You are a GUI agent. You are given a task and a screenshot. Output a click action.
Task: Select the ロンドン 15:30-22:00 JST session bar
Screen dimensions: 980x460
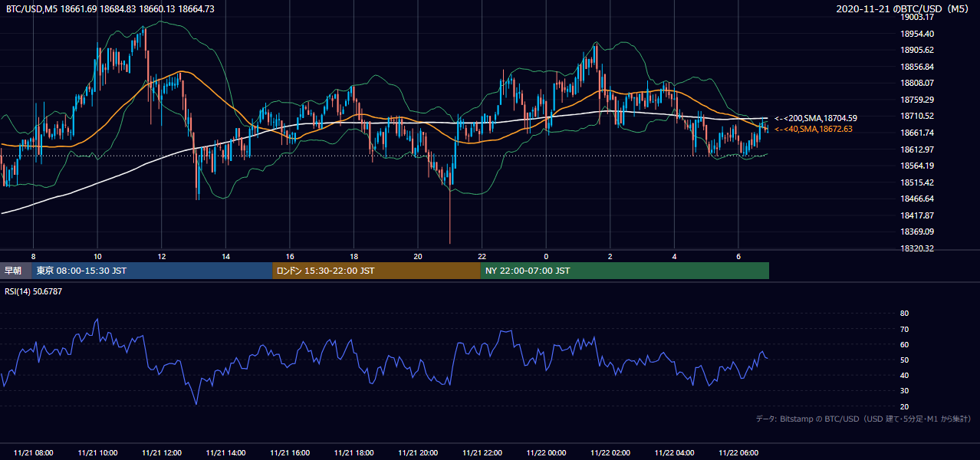[377, 271]
